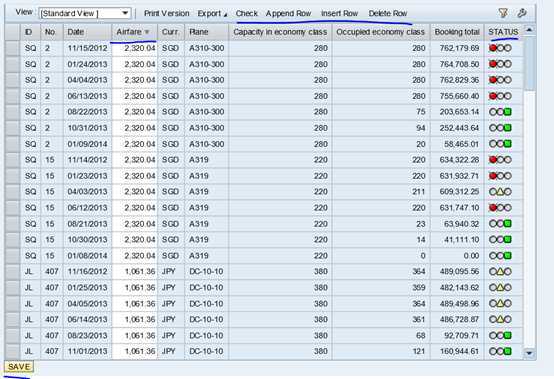Click booking total 41,111.10
The width and height of the screenshot is (554, 379).
pyautogui.click(x=462, y=239)
